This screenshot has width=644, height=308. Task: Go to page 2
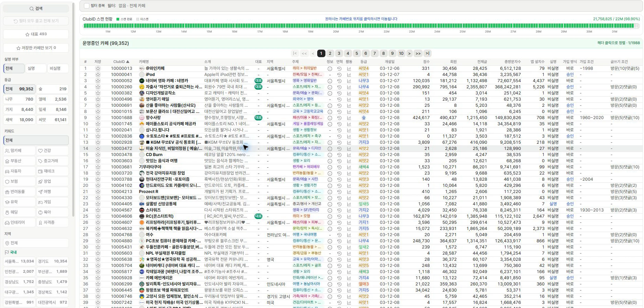[330, 53]
